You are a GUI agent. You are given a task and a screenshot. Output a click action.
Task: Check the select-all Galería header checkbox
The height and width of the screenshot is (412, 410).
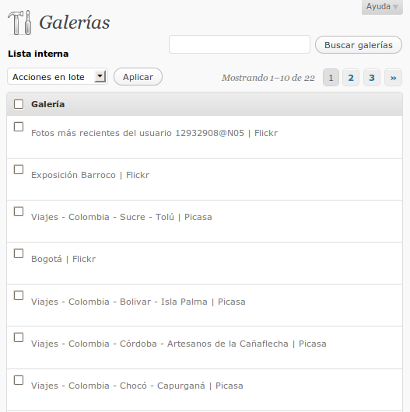tap(19, 104)
